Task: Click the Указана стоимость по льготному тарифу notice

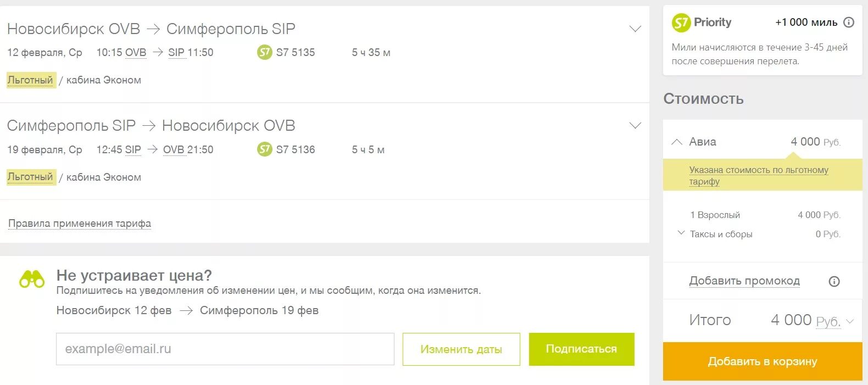Action: 758,175
